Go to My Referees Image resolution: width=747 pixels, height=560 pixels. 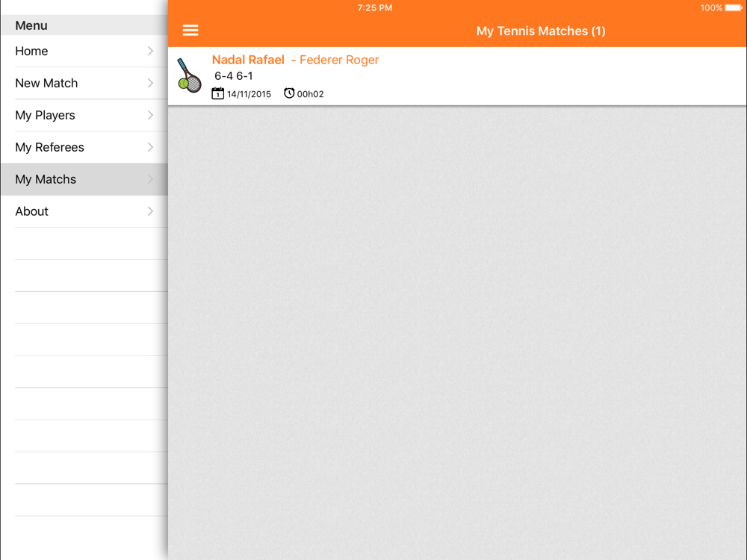tap(84, 147)
